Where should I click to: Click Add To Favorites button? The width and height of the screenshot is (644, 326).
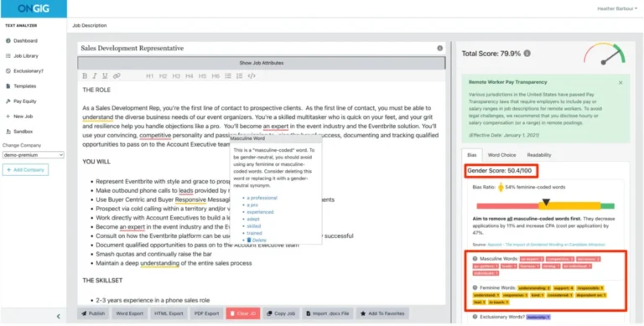click(382, 313)
